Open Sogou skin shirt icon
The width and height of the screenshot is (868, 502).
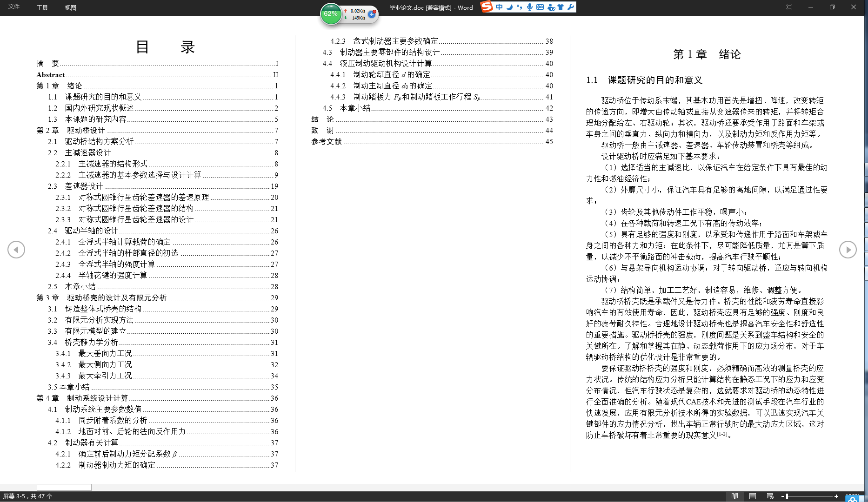561,7
